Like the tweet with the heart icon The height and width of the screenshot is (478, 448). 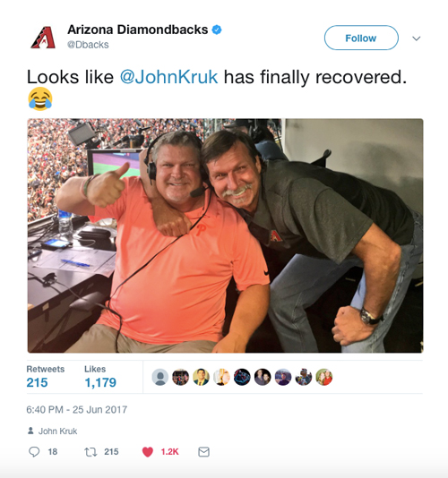[148, 452]
